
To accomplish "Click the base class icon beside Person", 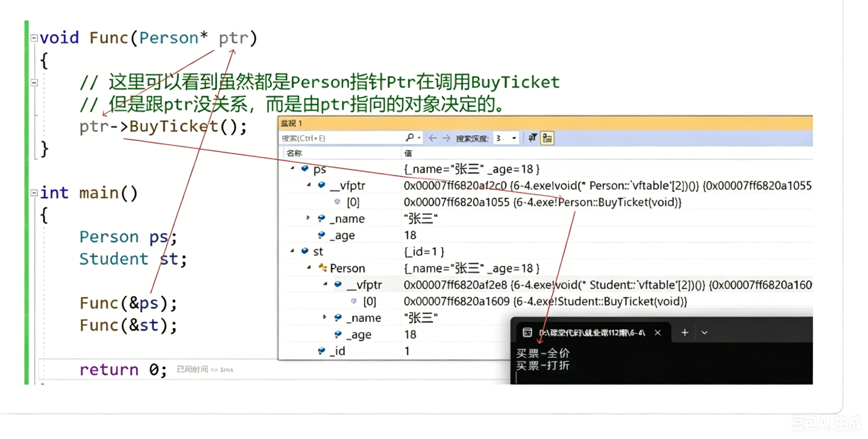I will pos(322,268).
